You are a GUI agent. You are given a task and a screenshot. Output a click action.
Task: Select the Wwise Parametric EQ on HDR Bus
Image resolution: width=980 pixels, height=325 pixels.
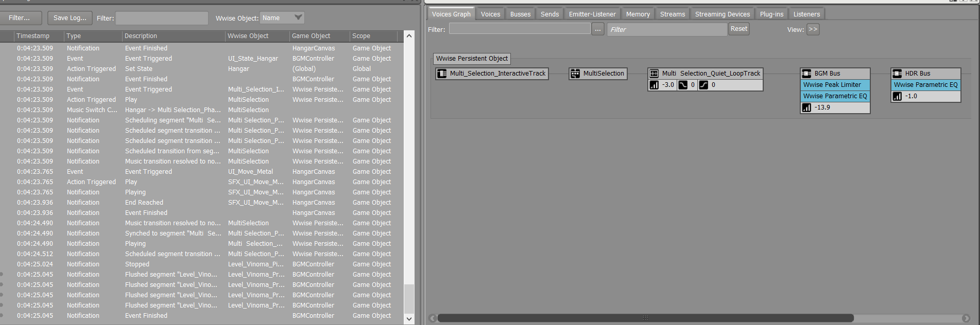(926, 85)
